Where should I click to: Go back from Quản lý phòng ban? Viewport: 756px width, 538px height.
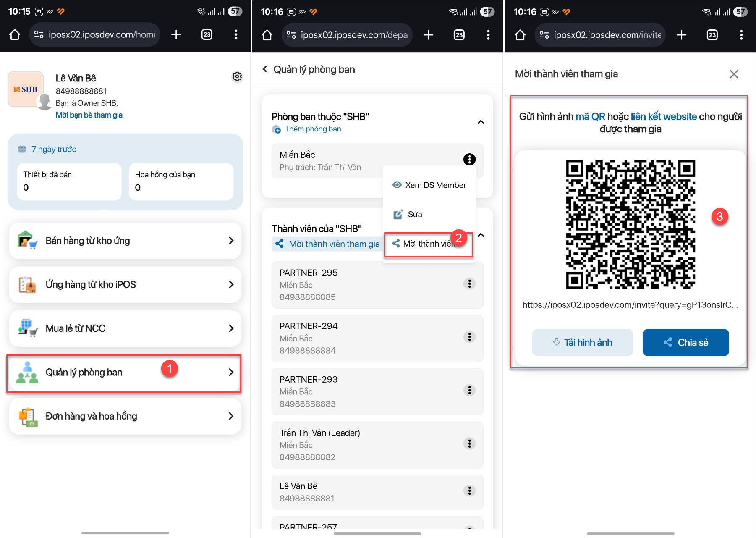[x=264, y=69]
